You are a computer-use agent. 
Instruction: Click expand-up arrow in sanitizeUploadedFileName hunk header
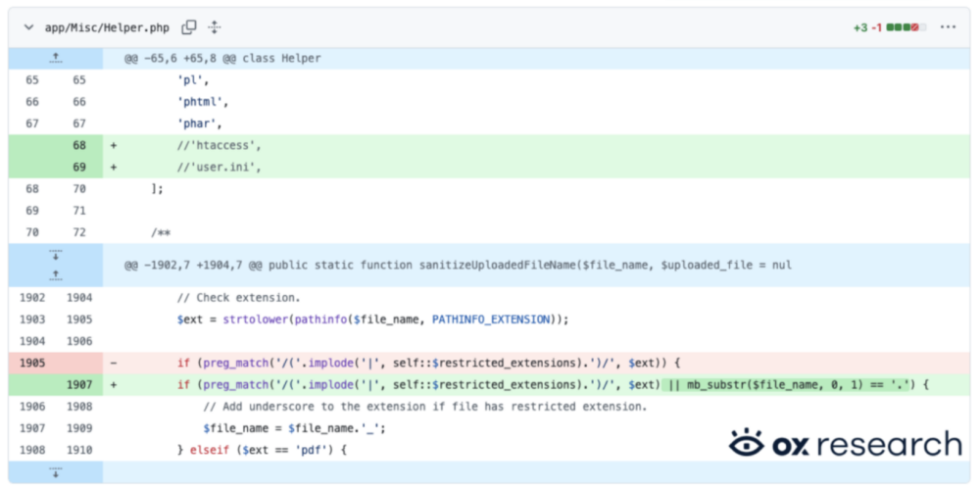click(x=56, y=273)
